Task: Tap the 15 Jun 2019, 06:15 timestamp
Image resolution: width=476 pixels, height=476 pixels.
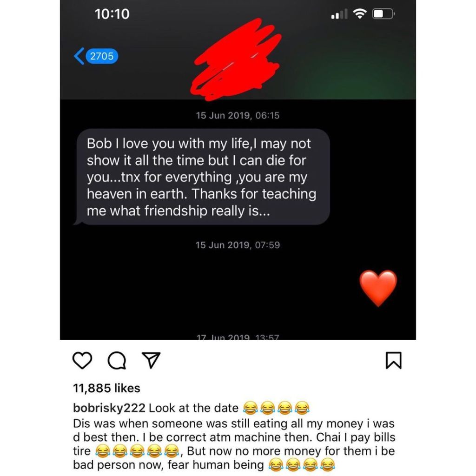Action: click(238, 115)
